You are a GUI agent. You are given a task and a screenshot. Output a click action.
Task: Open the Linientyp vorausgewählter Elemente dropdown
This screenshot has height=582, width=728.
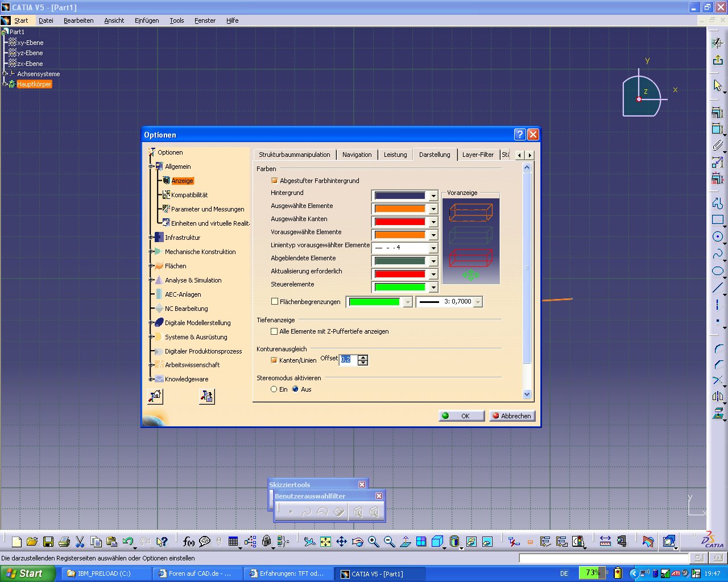tap(433, 248)
